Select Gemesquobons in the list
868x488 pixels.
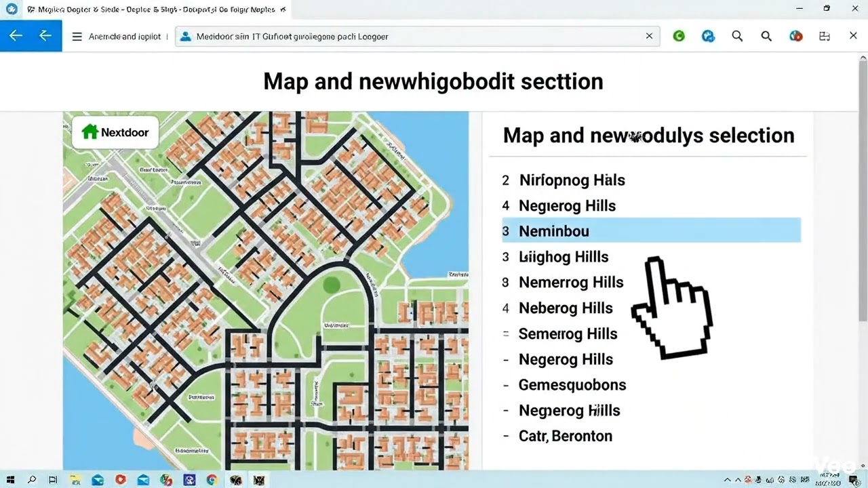point(572,385)
